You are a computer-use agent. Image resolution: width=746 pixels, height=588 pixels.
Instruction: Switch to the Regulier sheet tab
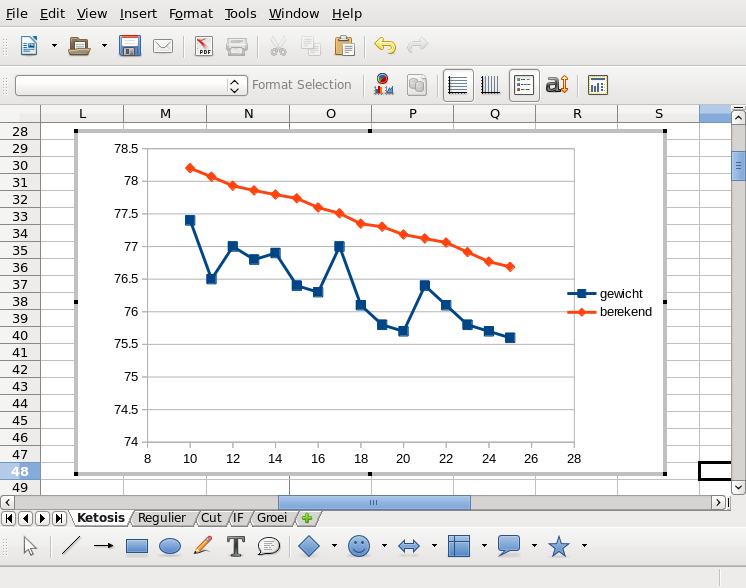click(x=162, y=518)
